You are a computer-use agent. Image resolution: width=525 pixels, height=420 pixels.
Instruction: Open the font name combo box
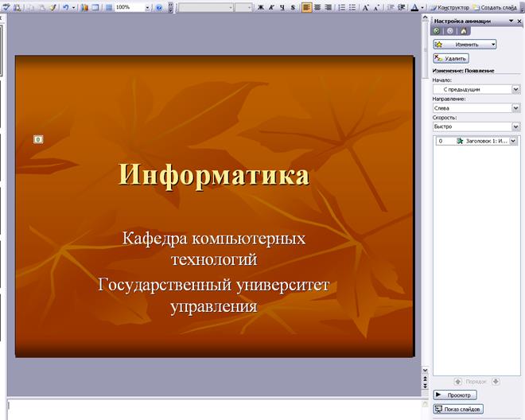(x=206, y=7)
